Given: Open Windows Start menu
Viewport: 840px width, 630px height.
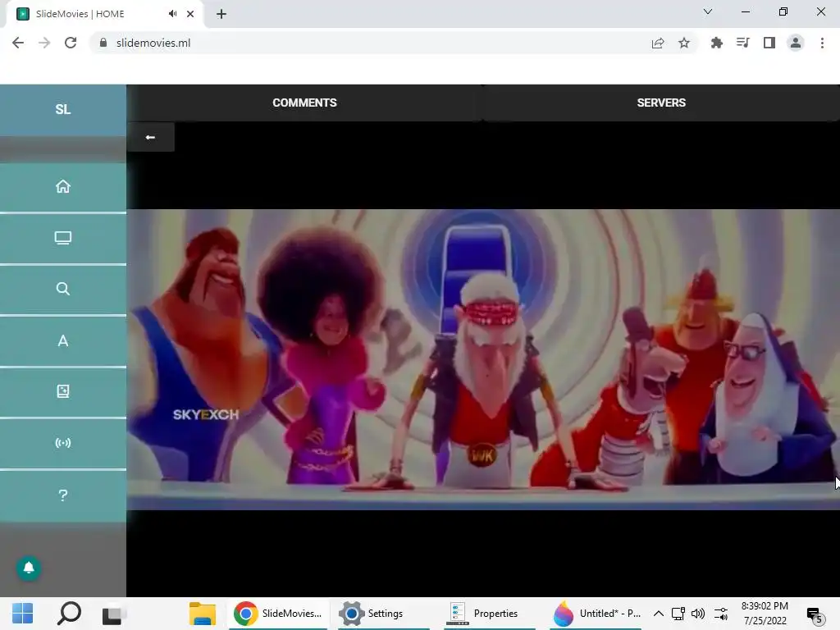Looking at the screenshot, I should 22,614.
